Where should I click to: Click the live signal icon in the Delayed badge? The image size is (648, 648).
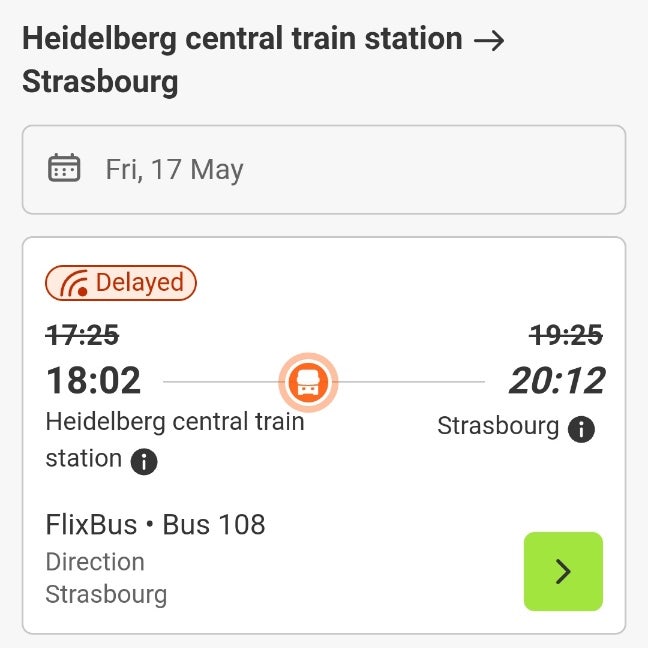pos(73,284)
